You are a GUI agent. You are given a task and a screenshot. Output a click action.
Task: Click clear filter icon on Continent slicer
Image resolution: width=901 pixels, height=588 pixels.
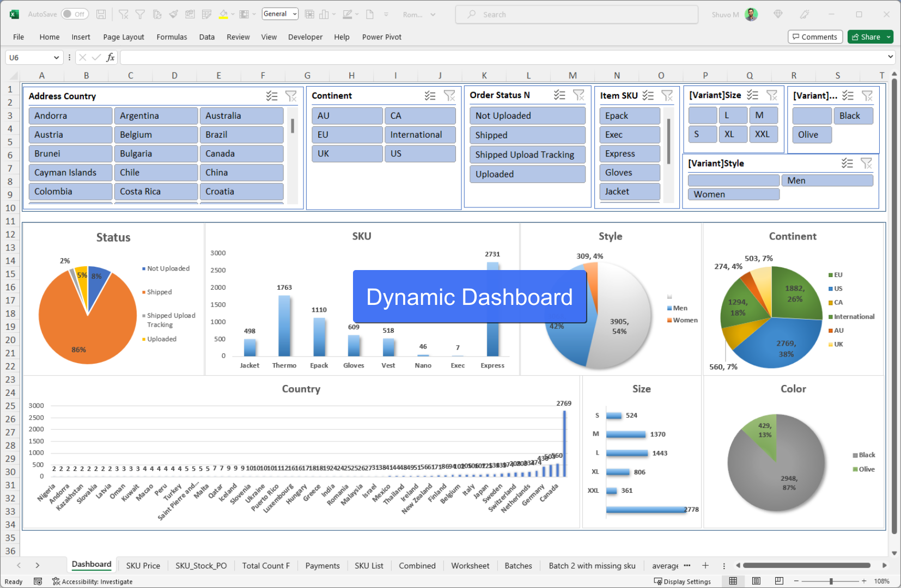tap(449, 96)
